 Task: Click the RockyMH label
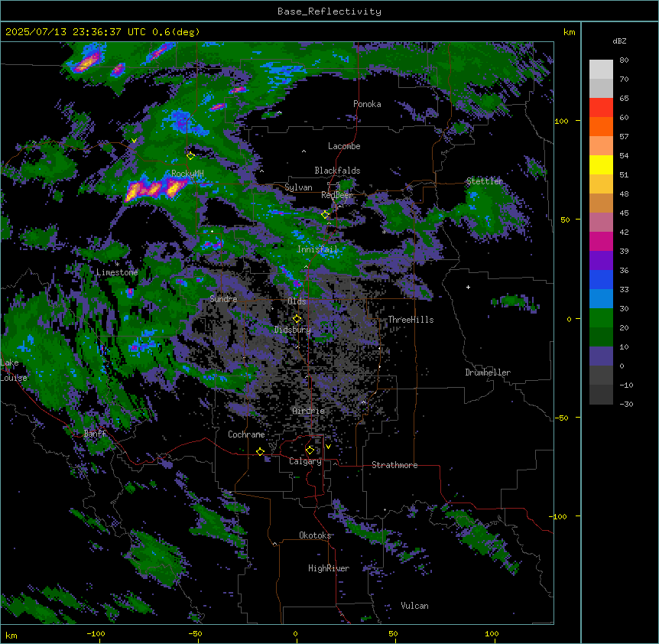pyautogui.click(x=187, y=174)
